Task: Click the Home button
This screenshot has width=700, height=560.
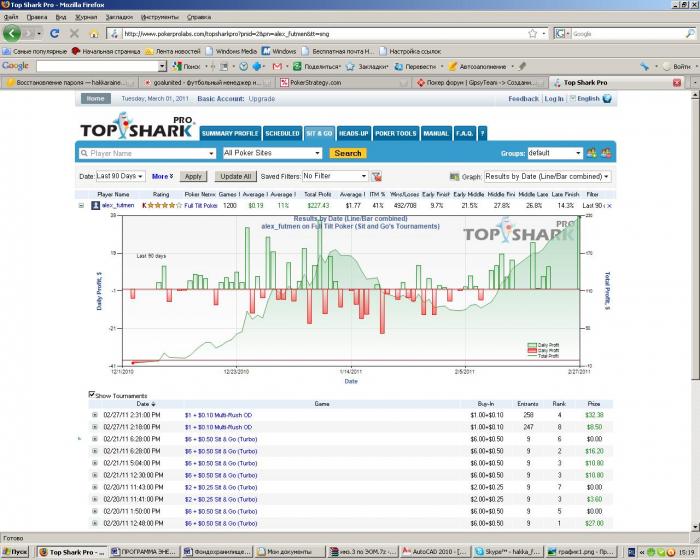Action: (96, 99)
